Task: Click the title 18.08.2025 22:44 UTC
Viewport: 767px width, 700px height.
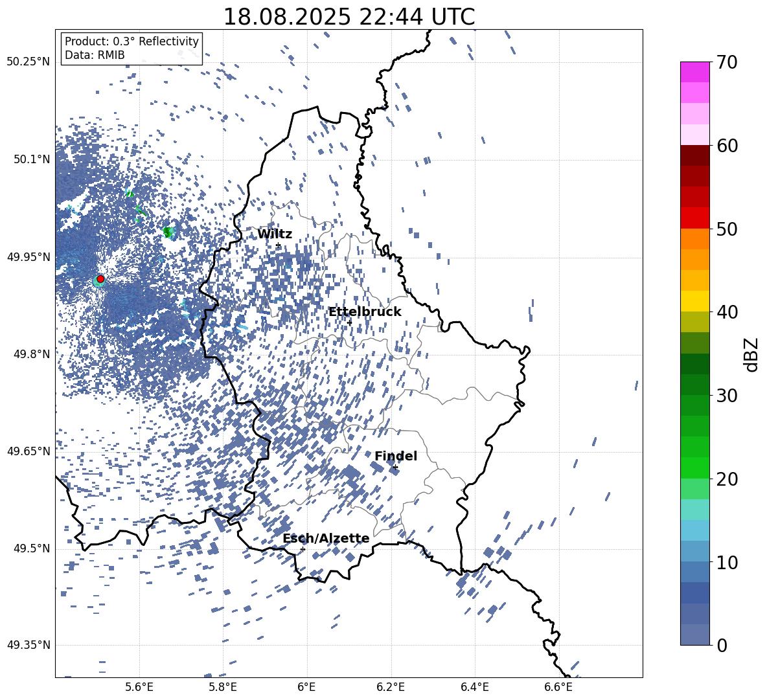Action: tap(349, 17)
